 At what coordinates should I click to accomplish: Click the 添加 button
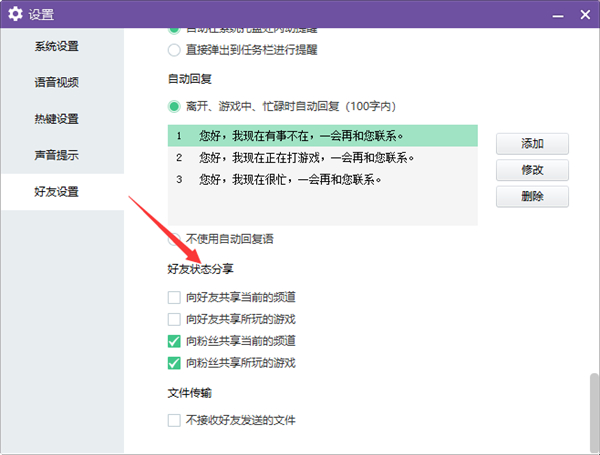click(x=532, y=144)
